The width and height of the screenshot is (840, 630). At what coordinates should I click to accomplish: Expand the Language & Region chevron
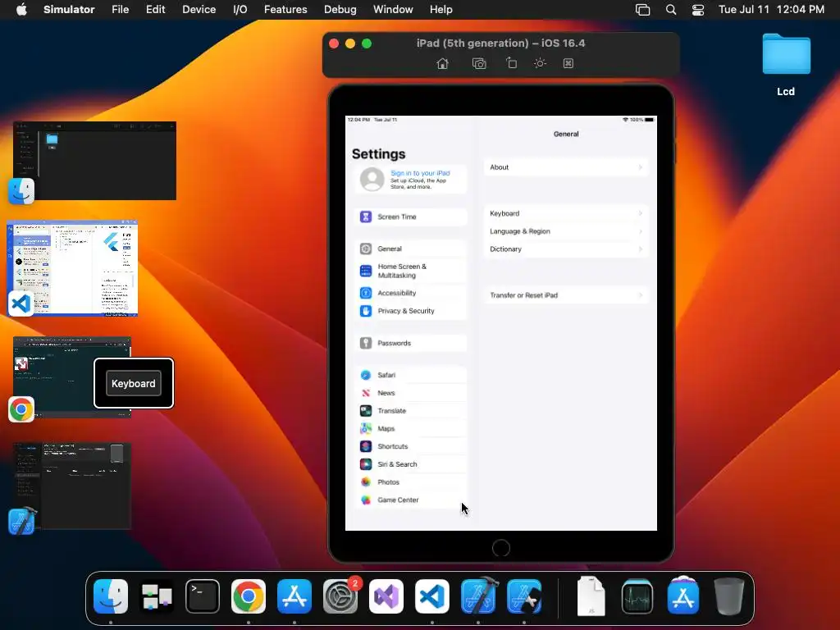pyautogui.click(x=640, y=231)
